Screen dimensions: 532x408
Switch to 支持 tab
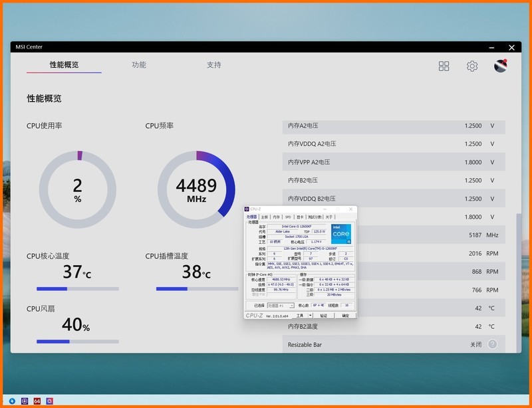[x=213, y=64]
